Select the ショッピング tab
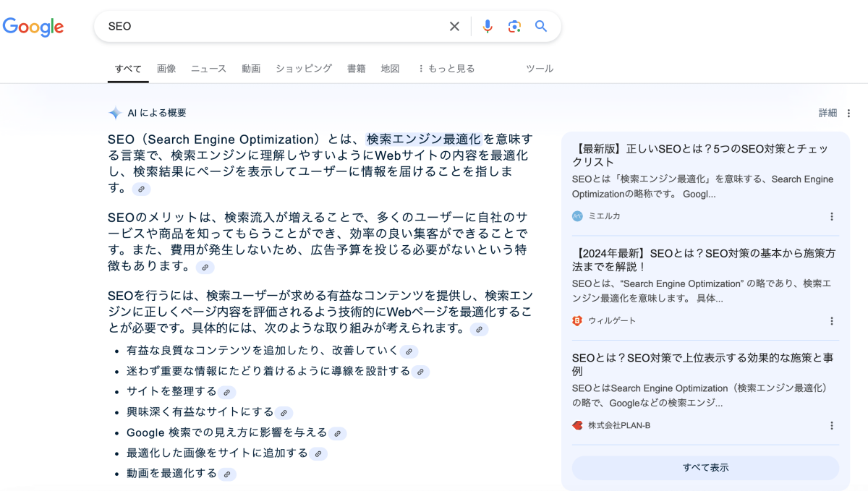The height and width of the screenshot is (491, 868). (x=303, y=69)
